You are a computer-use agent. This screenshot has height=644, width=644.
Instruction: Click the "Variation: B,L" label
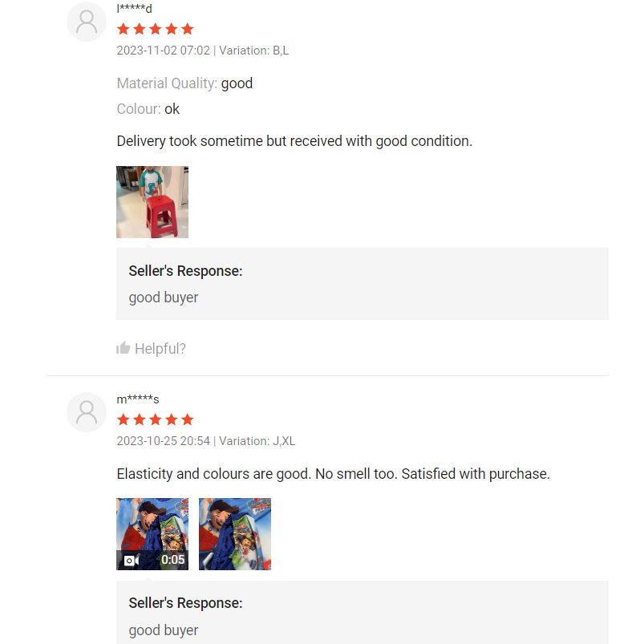click(x=253, y=51)
